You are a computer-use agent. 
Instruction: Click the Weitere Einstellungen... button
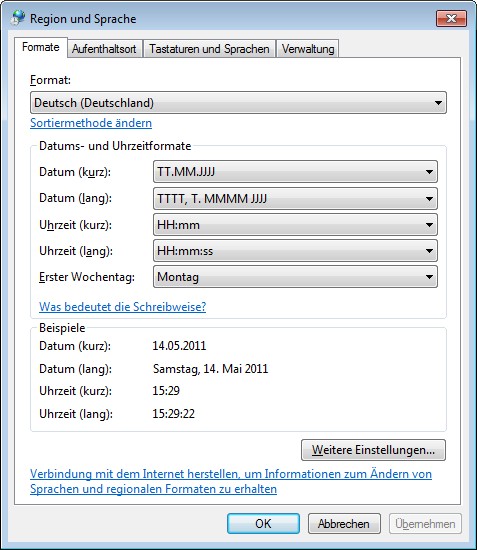373,450
